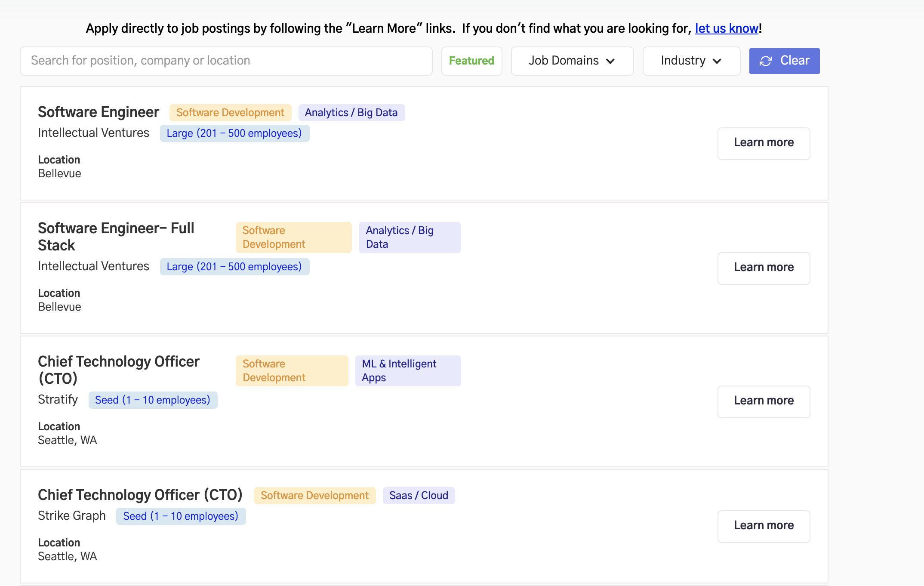Click the refresh icon in Clear button
Screen dimensions: 924x586
point(765,61)
